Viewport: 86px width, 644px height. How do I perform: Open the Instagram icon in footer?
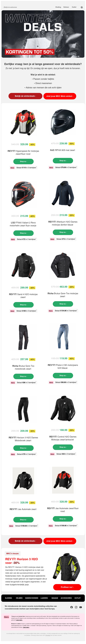pyautogui.click(x=76, y=607)
